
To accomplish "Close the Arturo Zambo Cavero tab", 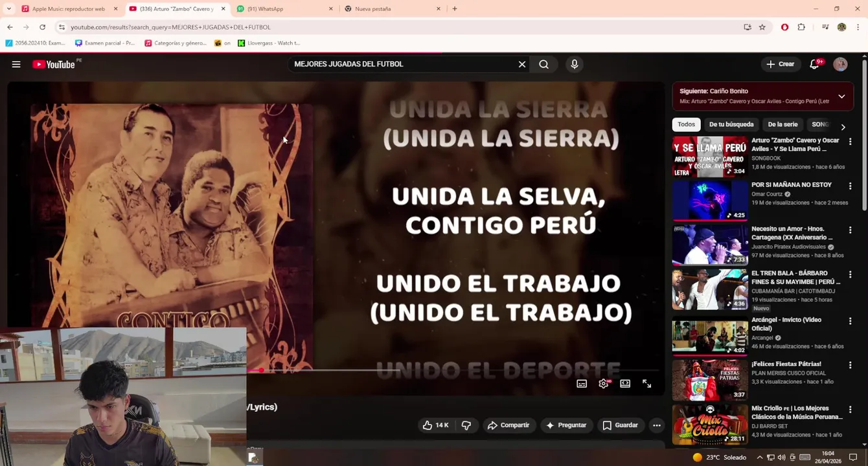I will (x=223, y=9).
